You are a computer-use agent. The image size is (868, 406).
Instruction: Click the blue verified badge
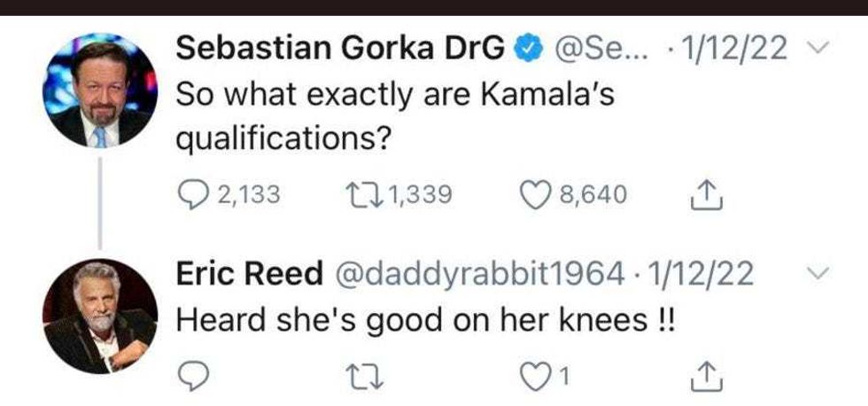529,49
